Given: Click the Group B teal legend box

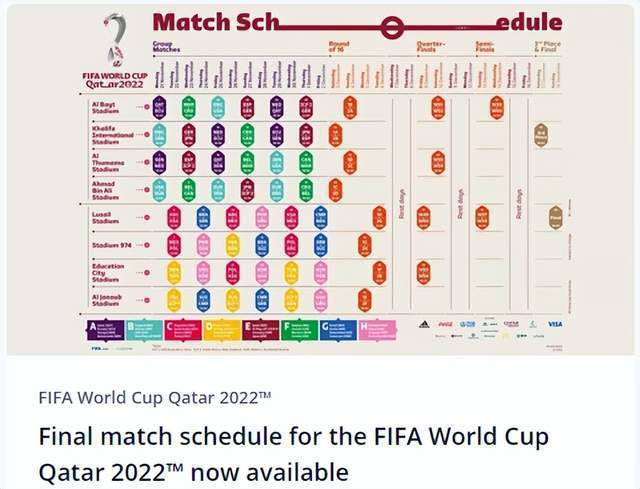Looking at the screenshot, I should pos(144,330).
